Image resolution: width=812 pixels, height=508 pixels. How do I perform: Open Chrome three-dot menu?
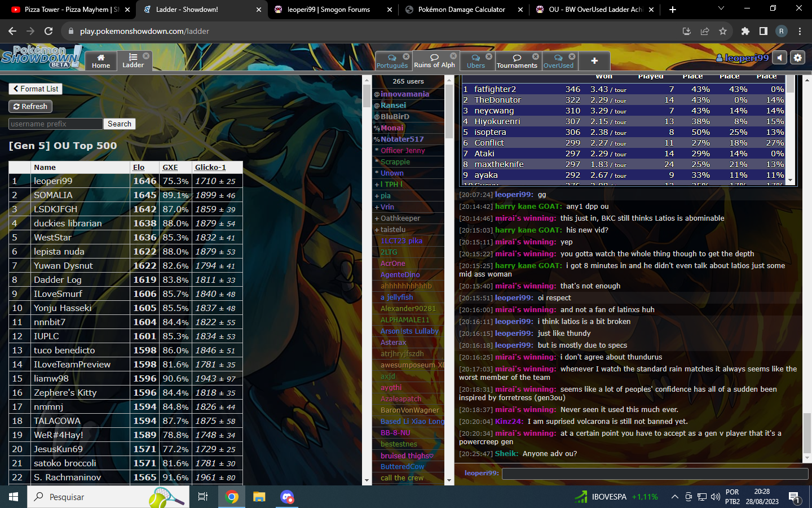click(x=800, y=31)
